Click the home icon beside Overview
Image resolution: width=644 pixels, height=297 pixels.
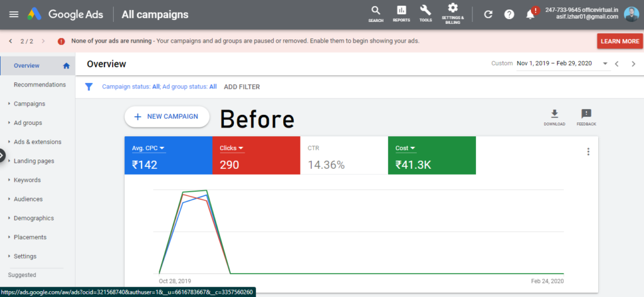67,66
